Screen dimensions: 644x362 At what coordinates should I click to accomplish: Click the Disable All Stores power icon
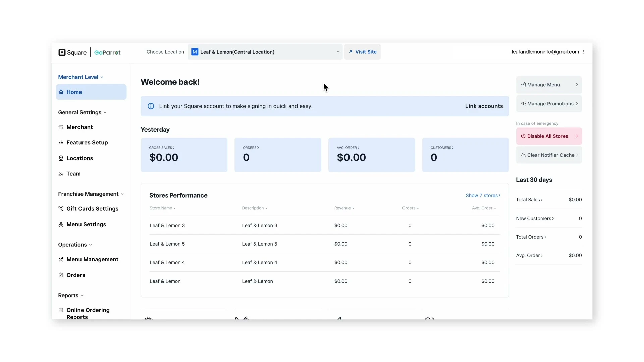(x=523, y=136)
